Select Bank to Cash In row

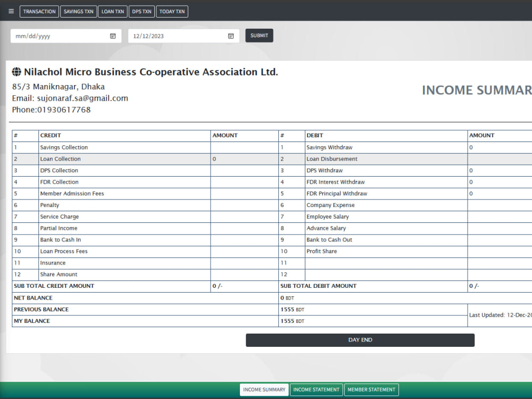click(x=61, y=239)
